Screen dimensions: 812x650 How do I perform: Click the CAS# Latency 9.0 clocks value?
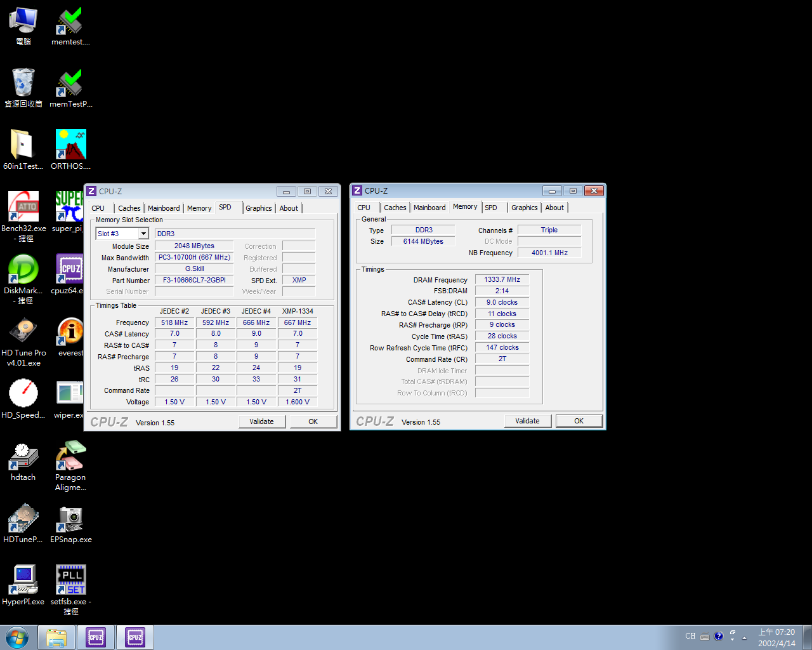point(502,302)
